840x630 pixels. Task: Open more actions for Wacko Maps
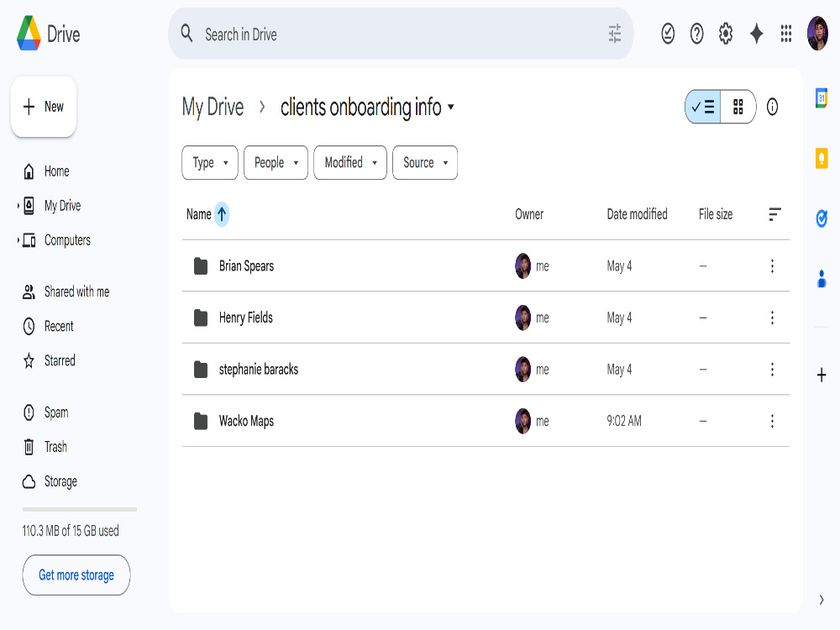tap(772, 421)
